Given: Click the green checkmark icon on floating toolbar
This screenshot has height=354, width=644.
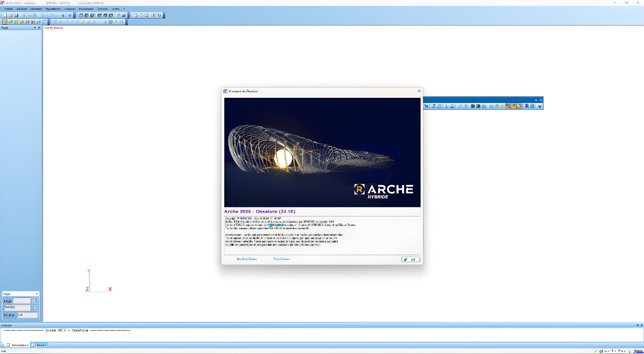Looking at the screenshot, I should [x=540, y=106].
